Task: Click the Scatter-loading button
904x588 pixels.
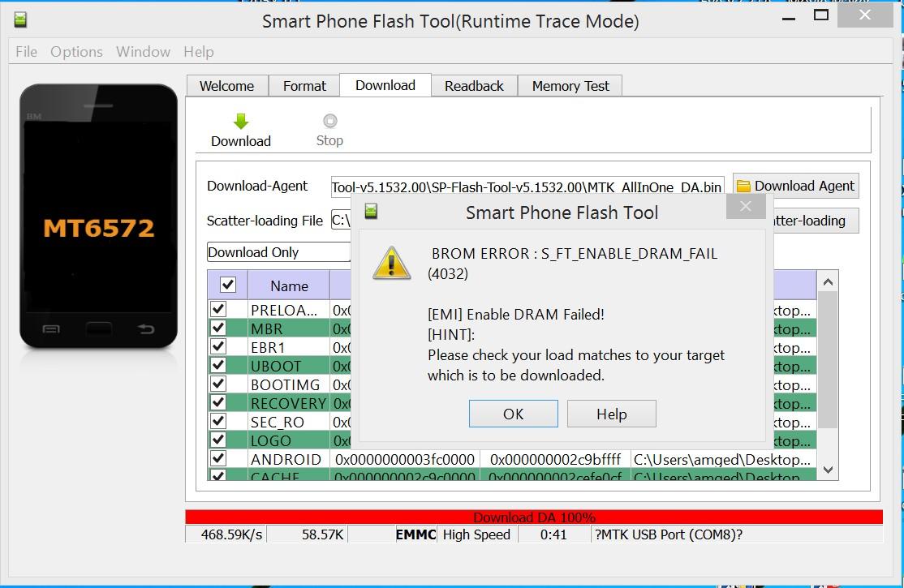Action: (816, 221)
